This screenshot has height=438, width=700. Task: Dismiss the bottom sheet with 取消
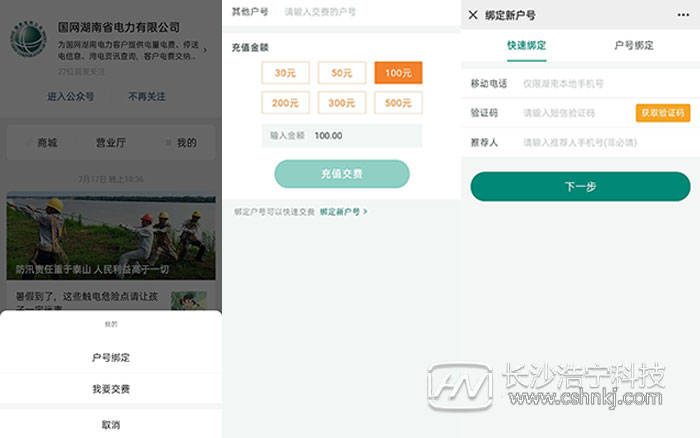[110, 424]
